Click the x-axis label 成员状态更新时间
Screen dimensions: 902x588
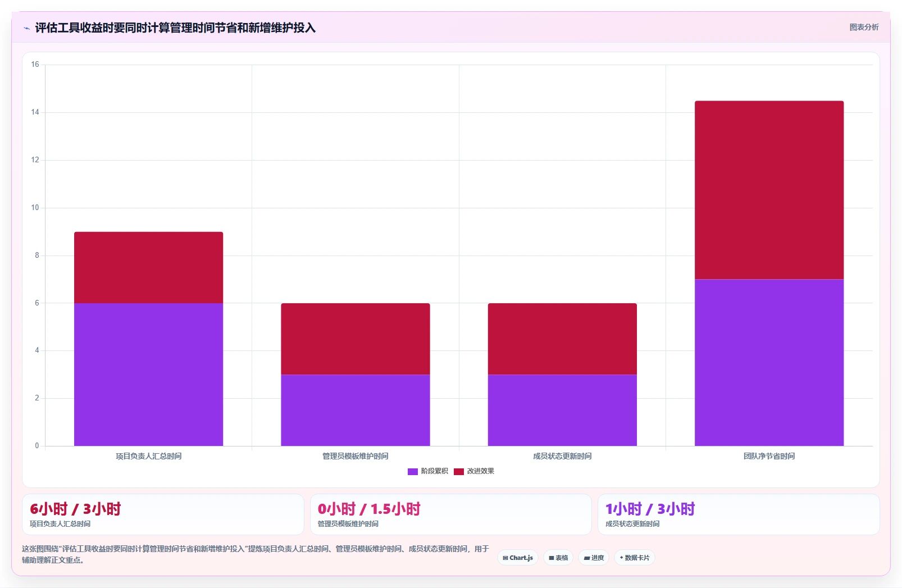(562, 456)
